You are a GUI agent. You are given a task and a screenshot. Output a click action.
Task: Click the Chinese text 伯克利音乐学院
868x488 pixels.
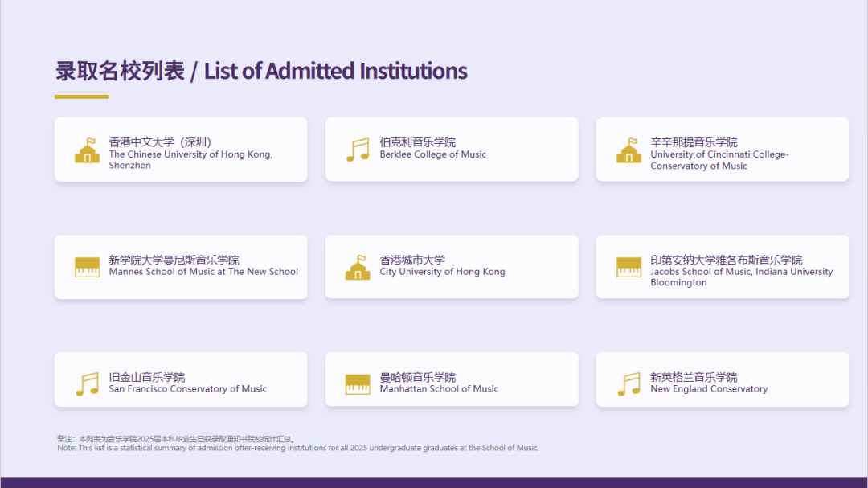tap(418, 142)
